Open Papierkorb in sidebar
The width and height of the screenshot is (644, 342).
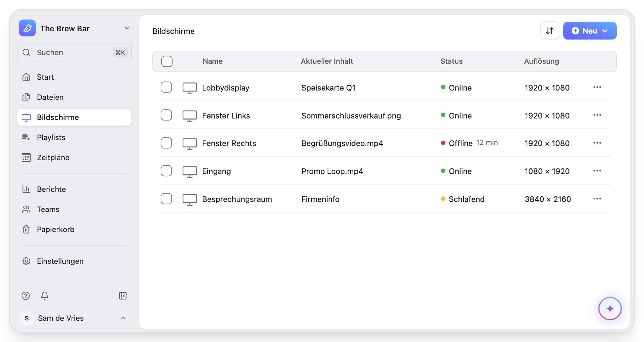(74, 229)
